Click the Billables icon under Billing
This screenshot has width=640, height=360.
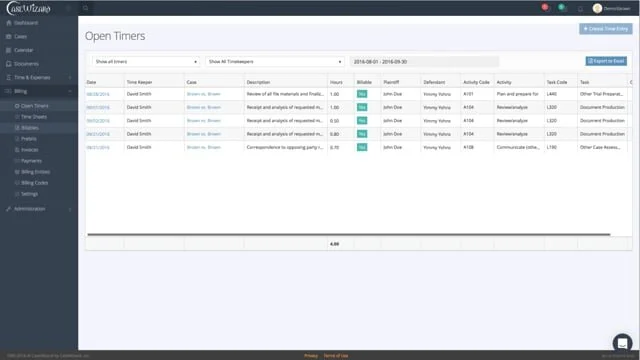coord(17,128)
